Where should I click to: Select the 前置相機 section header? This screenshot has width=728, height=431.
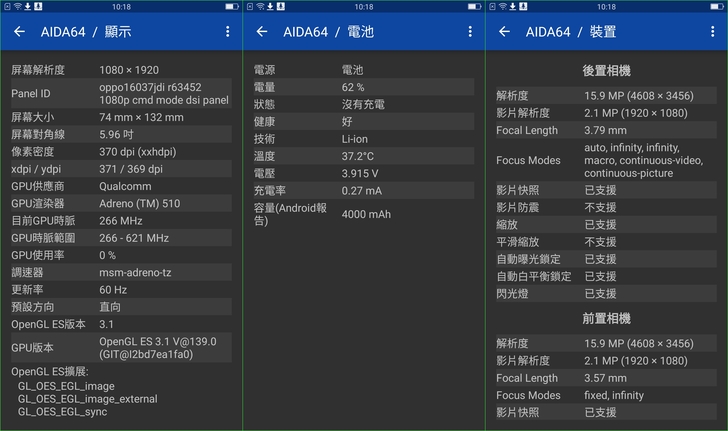tap(606, 319)
